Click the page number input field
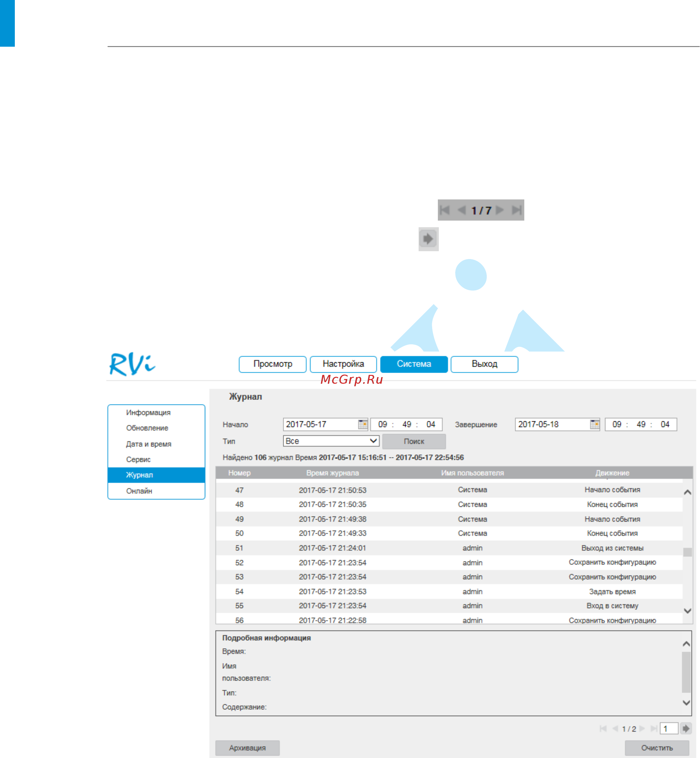 (x=668, y=728)
